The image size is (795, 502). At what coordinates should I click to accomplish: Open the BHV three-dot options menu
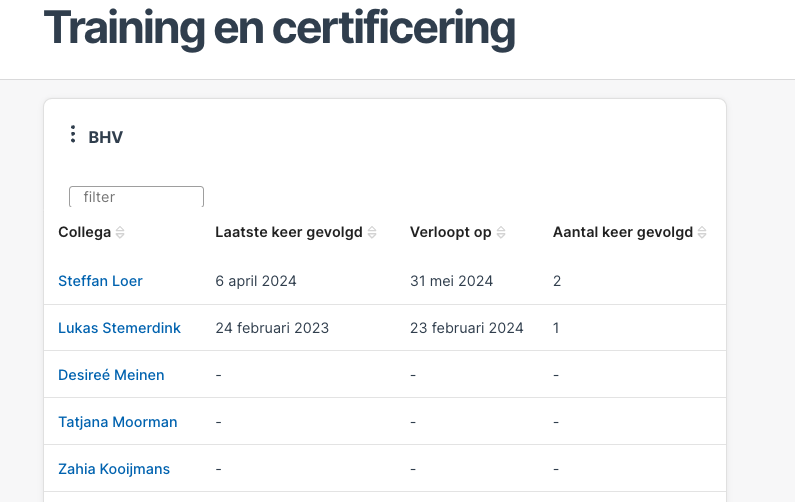[73, 134]
